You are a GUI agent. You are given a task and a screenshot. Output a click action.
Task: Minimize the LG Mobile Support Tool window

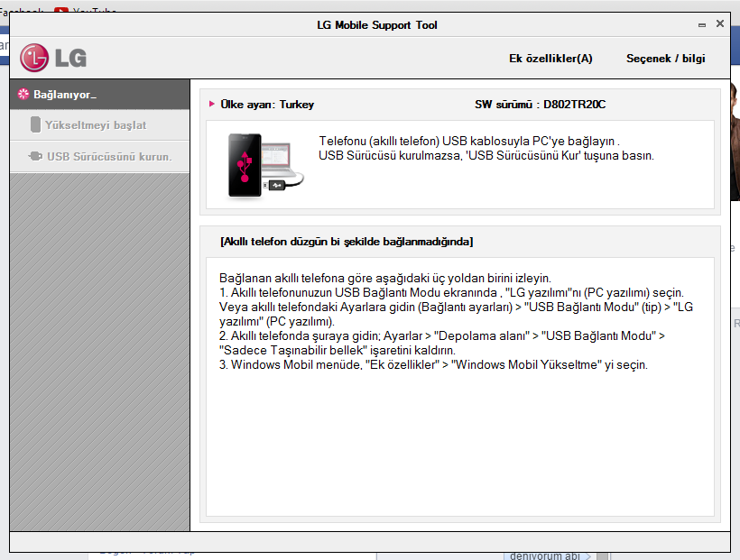point(702,25)
